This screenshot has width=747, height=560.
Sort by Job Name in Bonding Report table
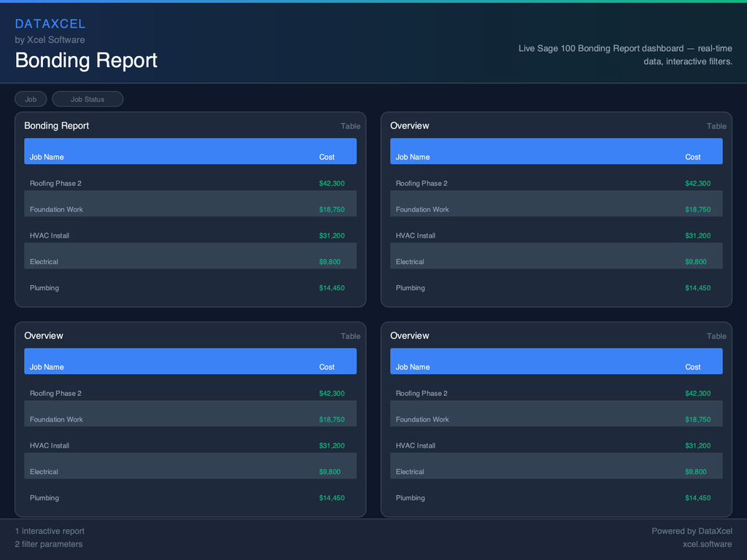pyautogui.click(x=47, y=157)
